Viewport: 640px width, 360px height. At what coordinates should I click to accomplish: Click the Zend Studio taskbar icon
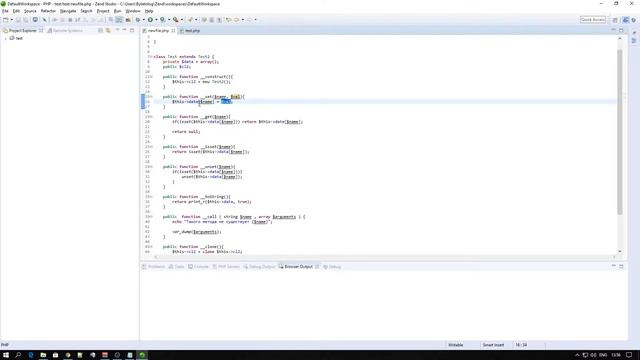(x=142, y=355)
